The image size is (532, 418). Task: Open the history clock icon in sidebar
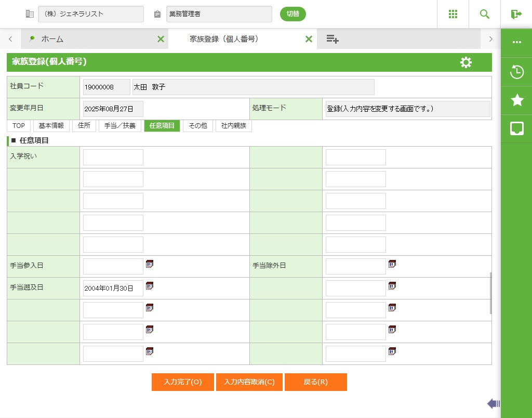click(516, 72)
